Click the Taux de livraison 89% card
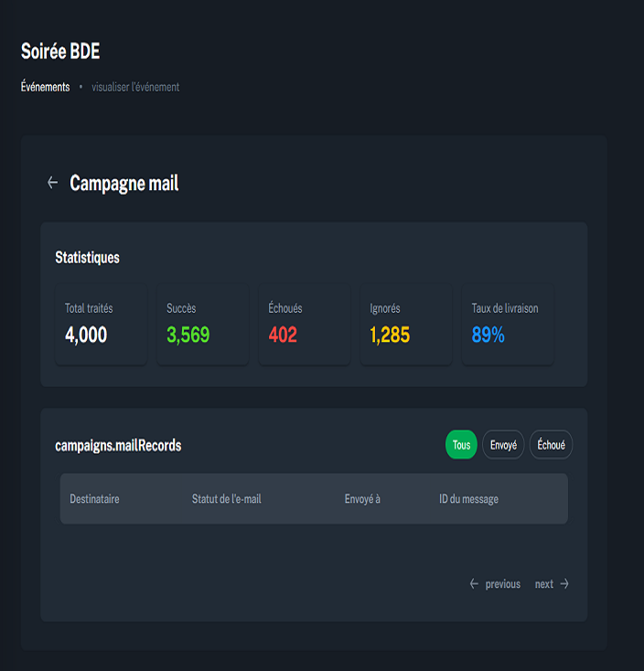The width and height of the screenshot is (644, 671). click(x=508, y=325)
